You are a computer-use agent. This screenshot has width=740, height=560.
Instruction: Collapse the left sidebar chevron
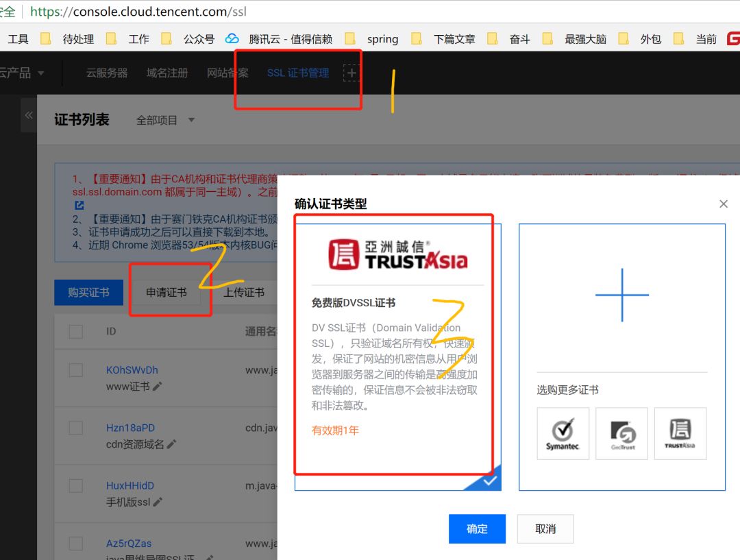pyautogui.click(x=29, y=115)
